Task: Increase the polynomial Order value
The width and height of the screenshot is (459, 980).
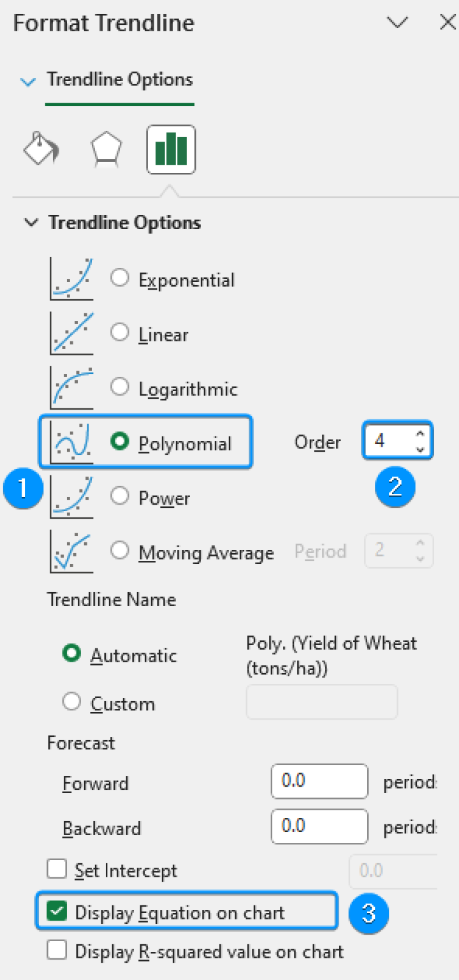Action: tap(419, 434)
